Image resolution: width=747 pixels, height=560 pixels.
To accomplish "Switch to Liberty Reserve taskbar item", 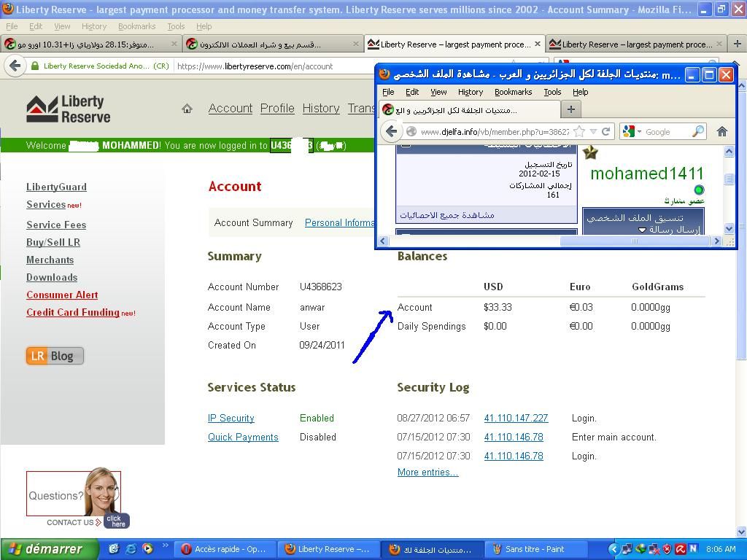I will (x=328, y=549).
